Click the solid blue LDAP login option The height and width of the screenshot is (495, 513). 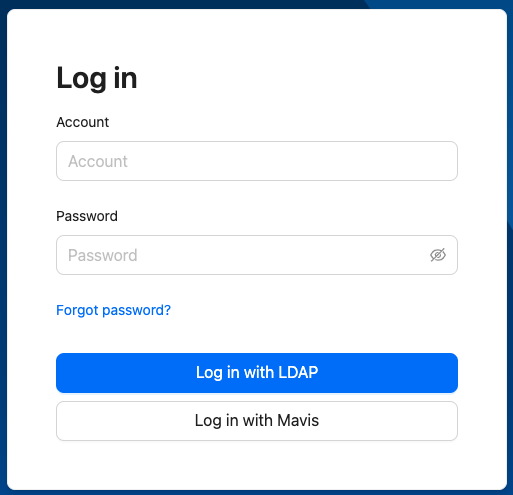pyautogui.click(x=257, y=373)
